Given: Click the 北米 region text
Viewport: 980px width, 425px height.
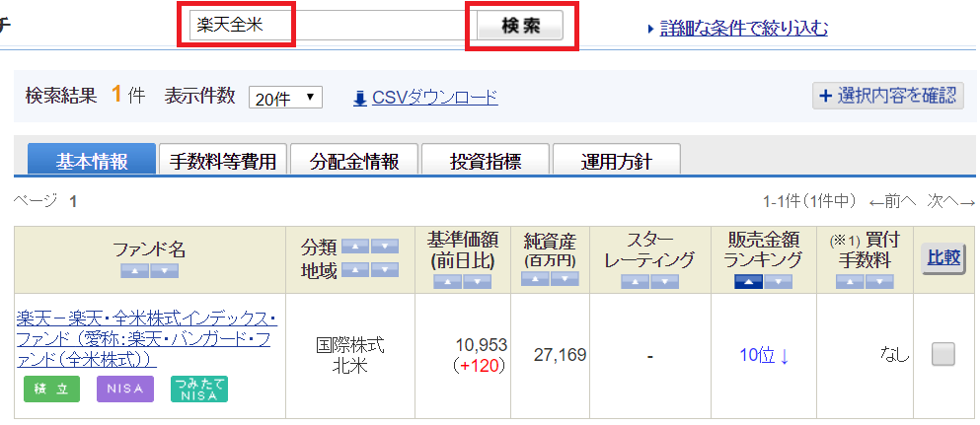Looking at the screenshot, I should 350,366.
